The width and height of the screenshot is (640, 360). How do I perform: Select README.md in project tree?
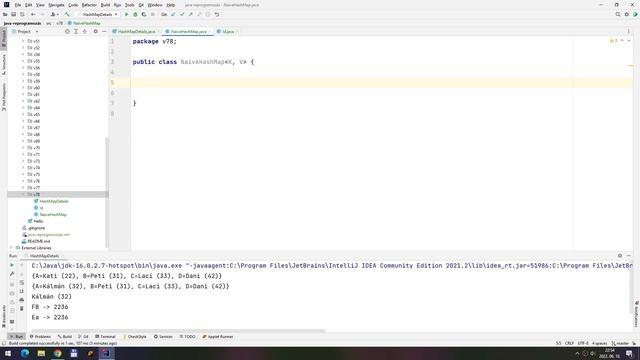click(38, 241)
